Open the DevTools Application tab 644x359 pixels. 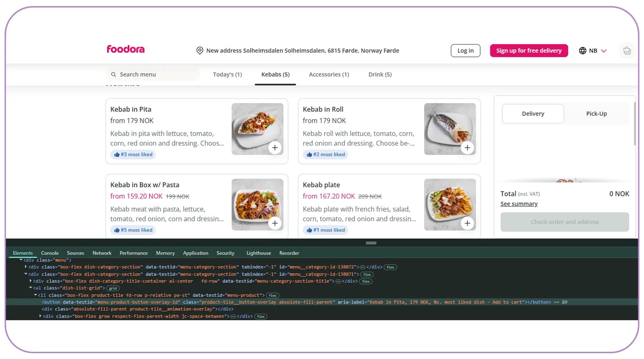click(196, 253)
